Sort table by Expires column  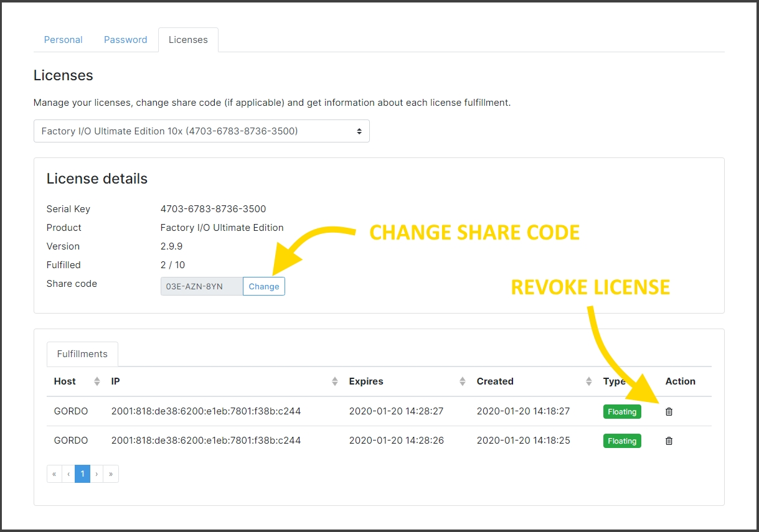[x=463, y=381]
